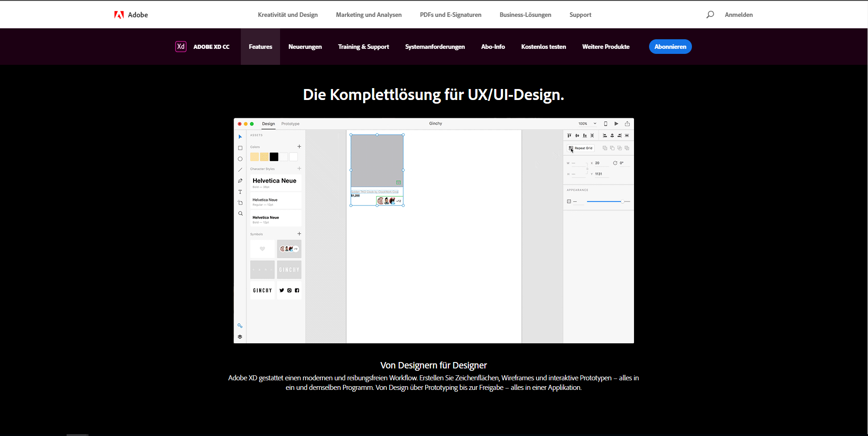
Task: Open the PDFs und E-Signaturen menu
Action: click(x=451, y=15)
